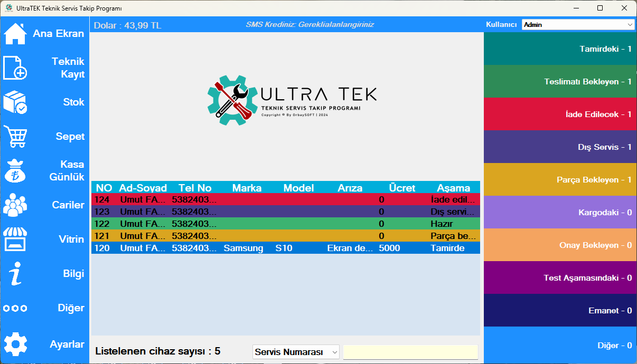The width and height of the screenshot is (637, 364).
Task: Open Teslimatı Bekleyen - 1 list
Action: pyautogui.click(x=560, y=82)
